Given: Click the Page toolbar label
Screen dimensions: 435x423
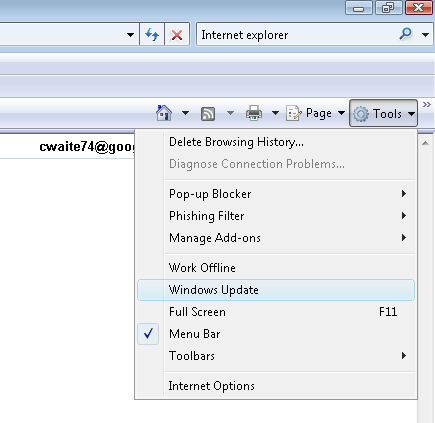Looking at the screenshot, I should coord(319,114).
